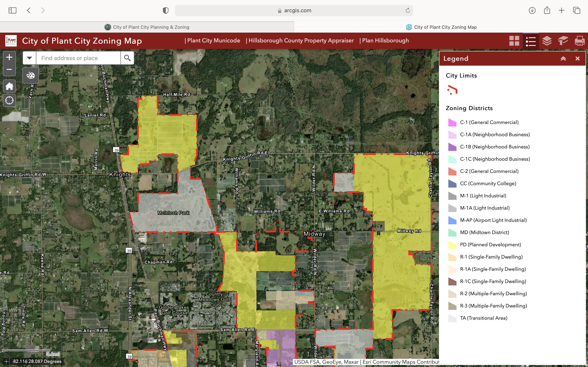Zoom out on the map
Image resolution: width=588 pixels, height=367 pixels.
click(9, 69)
